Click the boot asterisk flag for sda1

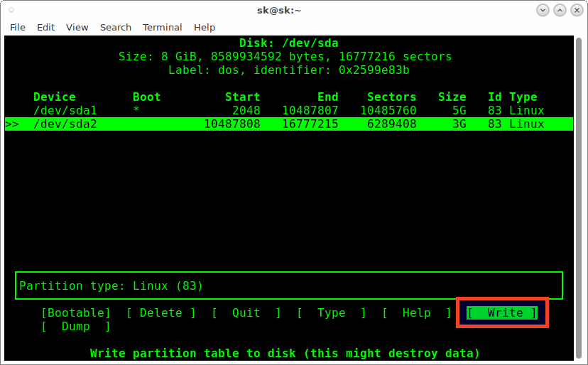(x=136, y=109)
